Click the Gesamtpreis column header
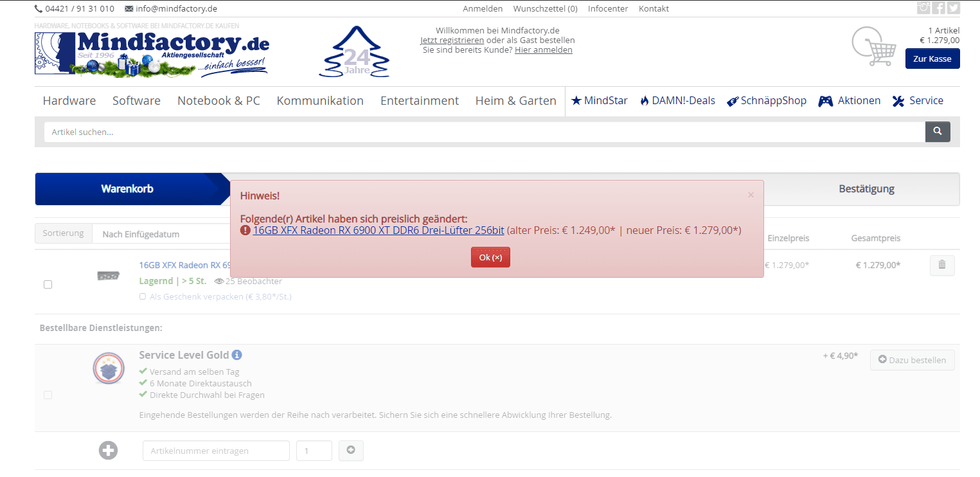The height and width of the screenshot is (477, 980). (x=876, y=238)
